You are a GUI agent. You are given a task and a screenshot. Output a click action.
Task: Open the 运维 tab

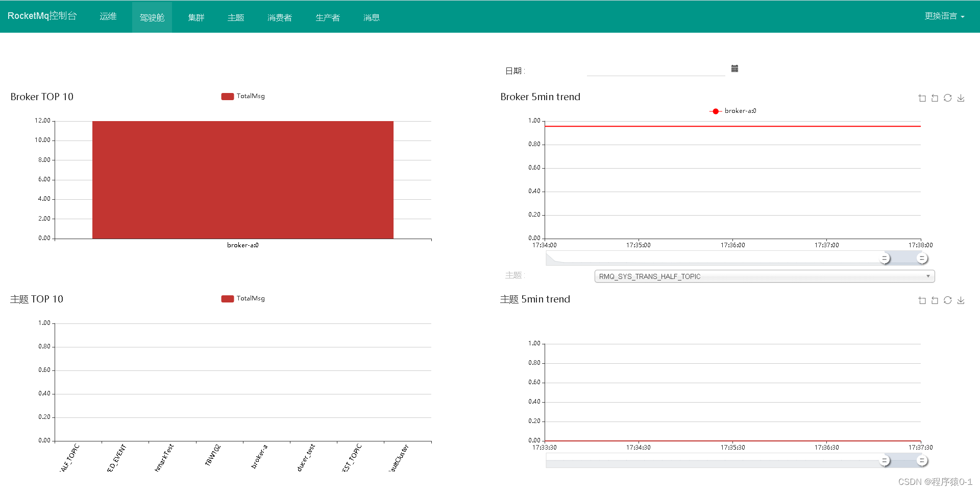[x=108, y=16]
